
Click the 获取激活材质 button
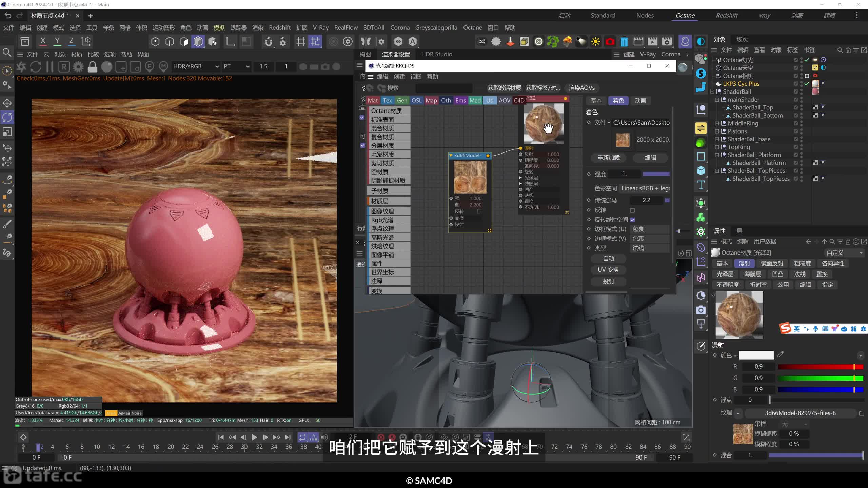click(504, 88)
